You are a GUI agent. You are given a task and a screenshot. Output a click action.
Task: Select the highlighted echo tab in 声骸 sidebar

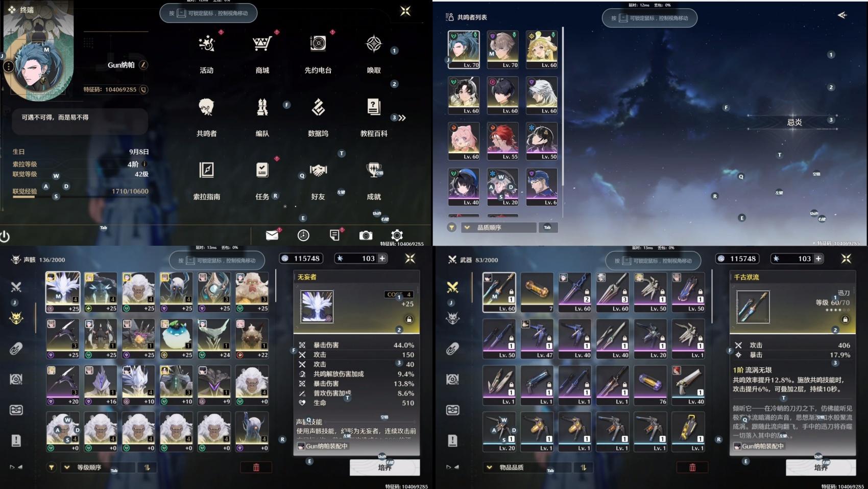[16, 318]
